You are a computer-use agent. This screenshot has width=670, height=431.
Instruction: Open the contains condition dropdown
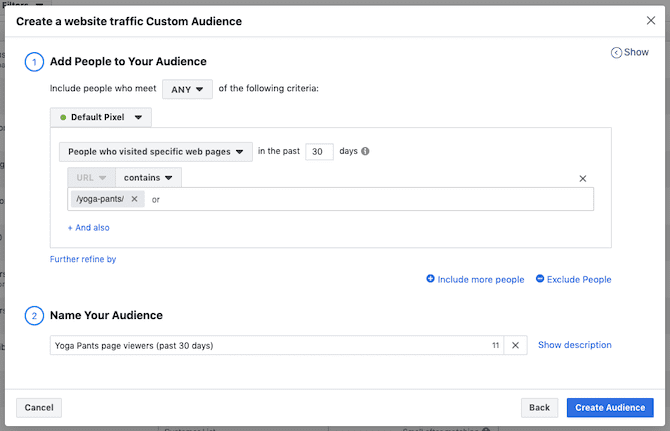[148, 178]
